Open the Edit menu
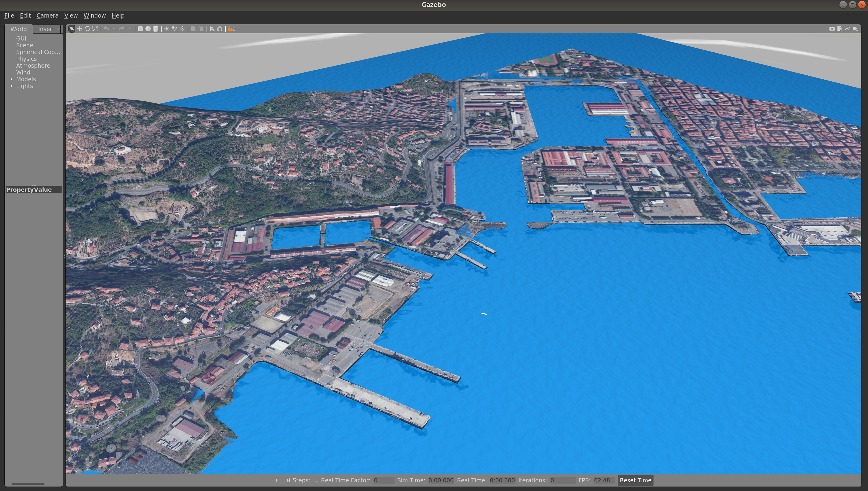The image size is (868, 491). (x=25, y=15)
